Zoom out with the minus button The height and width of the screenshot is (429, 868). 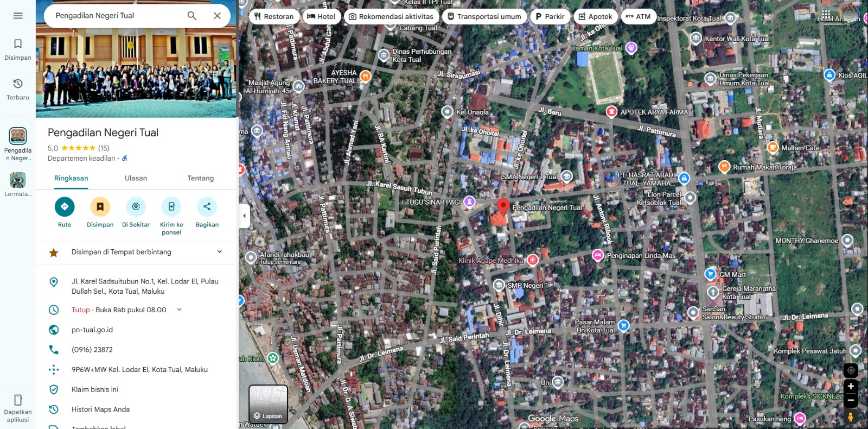click(x=851, y=401)
